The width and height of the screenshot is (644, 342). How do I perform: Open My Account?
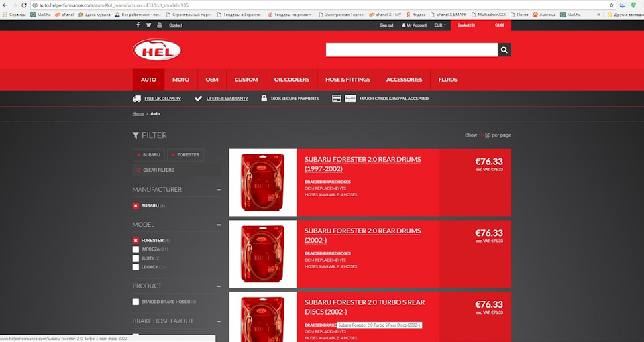(x=414, y=25)
